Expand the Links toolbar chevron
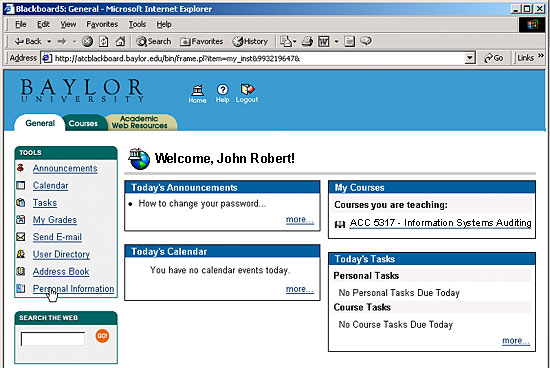 coord(541,56)
